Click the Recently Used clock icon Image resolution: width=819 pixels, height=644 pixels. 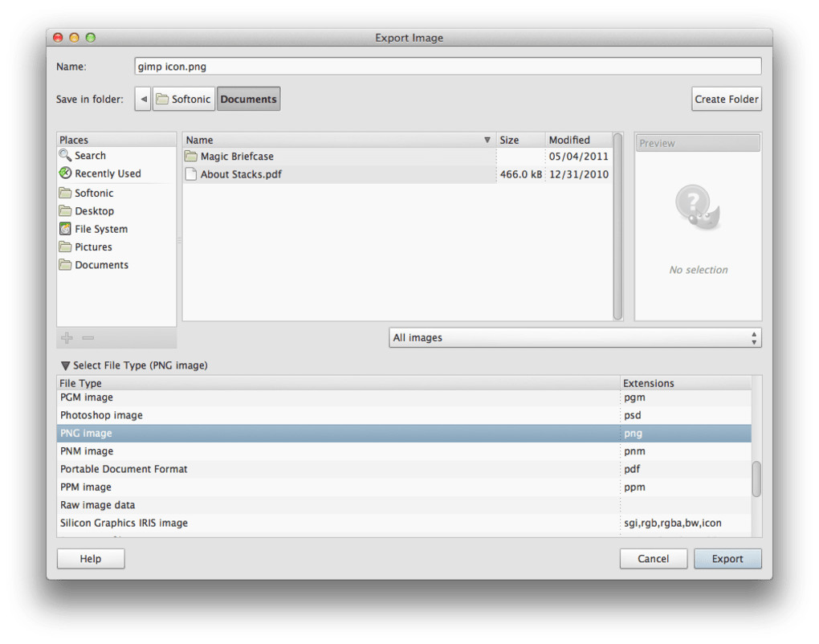(x=65, y=173)
